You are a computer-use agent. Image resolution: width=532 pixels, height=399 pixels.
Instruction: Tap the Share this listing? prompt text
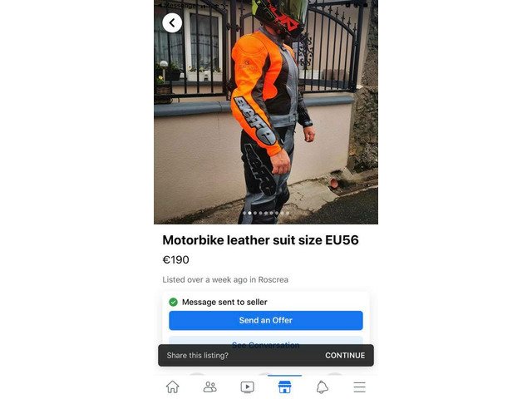(198, 355)
